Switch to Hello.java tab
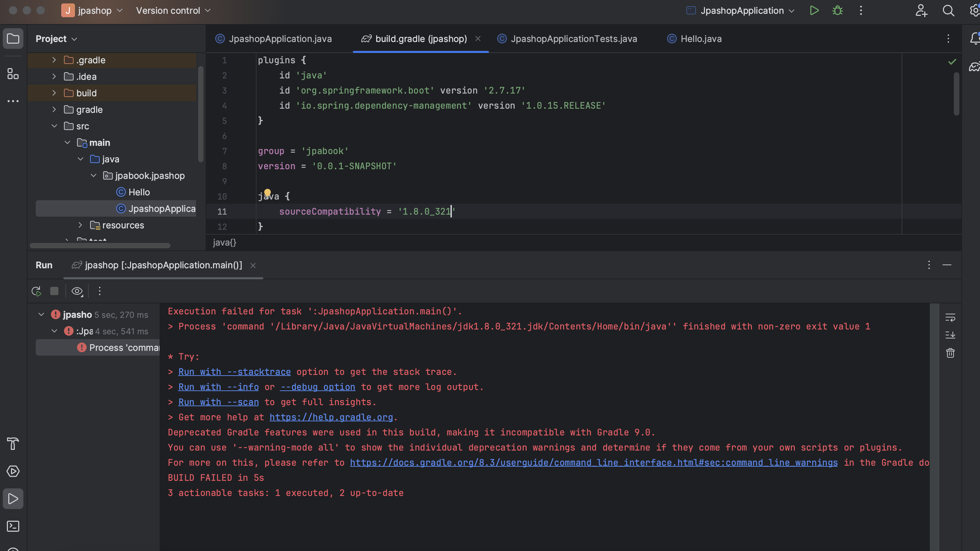The width and height of the screenshot is (980, 551). [695, 39]
